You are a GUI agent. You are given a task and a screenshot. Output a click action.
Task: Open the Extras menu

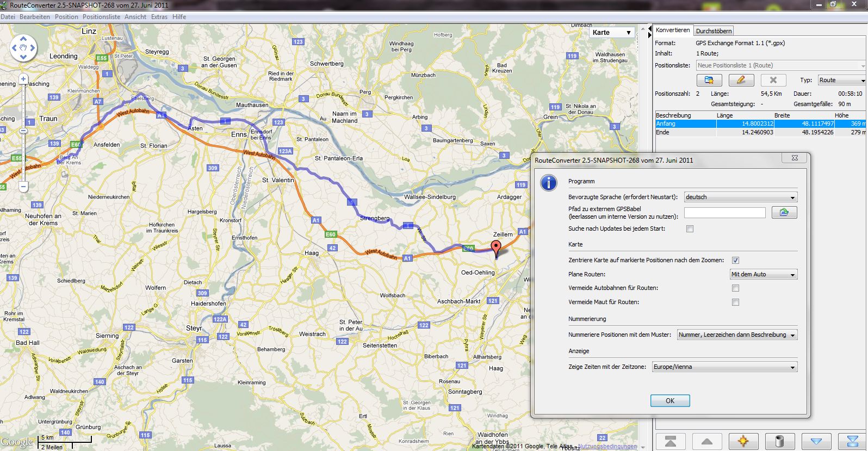(159, 17)
